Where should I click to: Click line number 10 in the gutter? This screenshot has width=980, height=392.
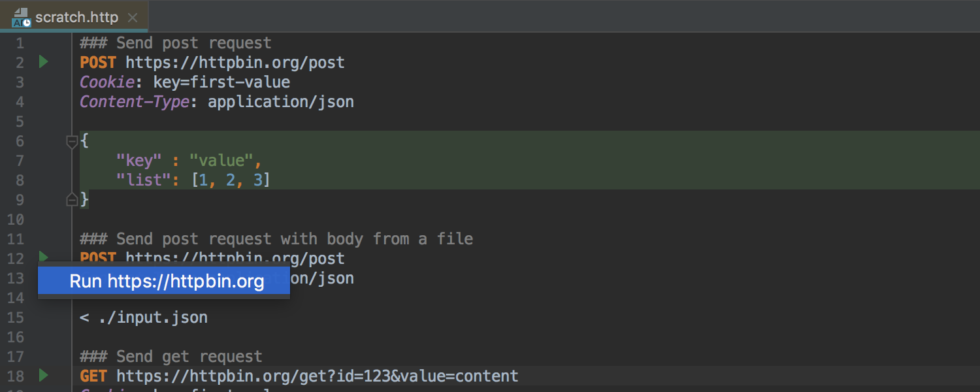(x=16, y=220)
